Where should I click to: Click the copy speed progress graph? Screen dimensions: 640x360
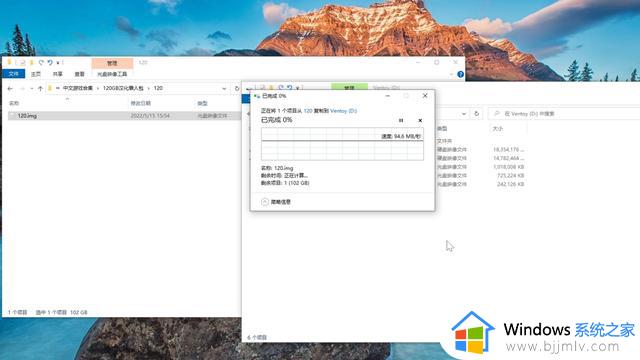(342, 144)
